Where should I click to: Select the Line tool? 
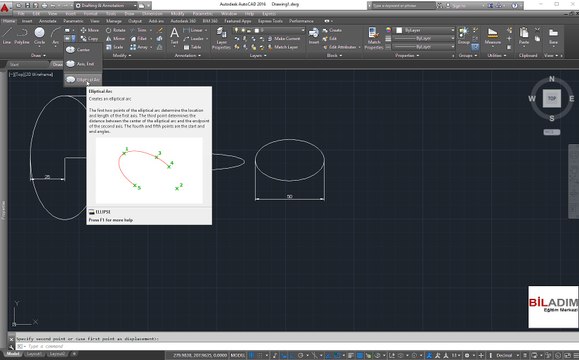coord(7,35)
